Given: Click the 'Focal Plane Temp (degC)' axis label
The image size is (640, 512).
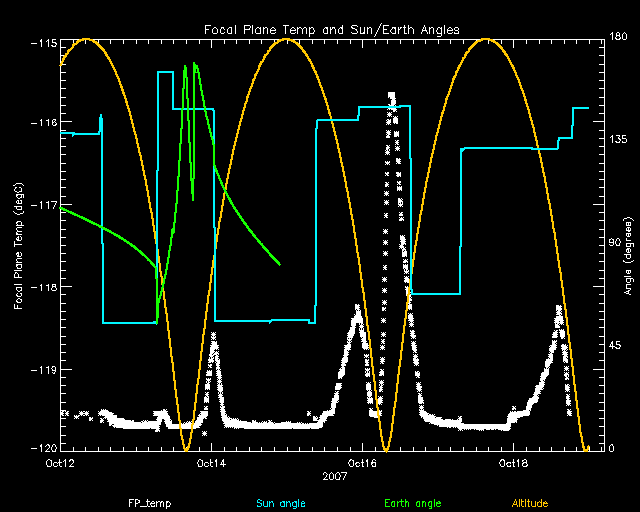Looking at the screenshot, I should coord(19,245).
